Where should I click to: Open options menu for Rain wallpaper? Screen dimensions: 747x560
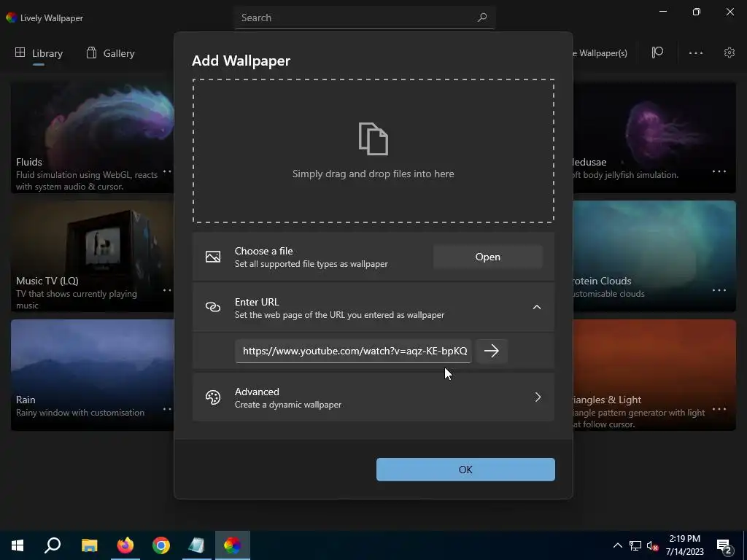(x=167, y=409)
